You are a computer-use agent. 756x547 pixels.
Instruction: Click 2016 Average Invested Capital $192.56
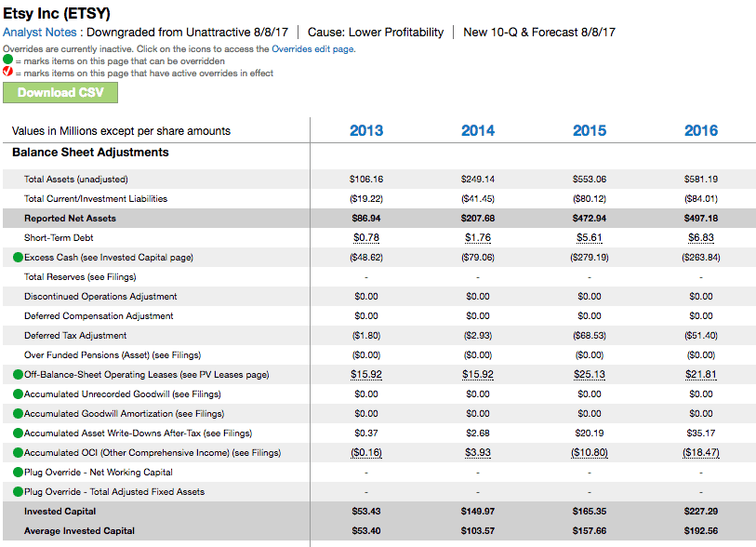pyautogui.click(x=701, y=531)
